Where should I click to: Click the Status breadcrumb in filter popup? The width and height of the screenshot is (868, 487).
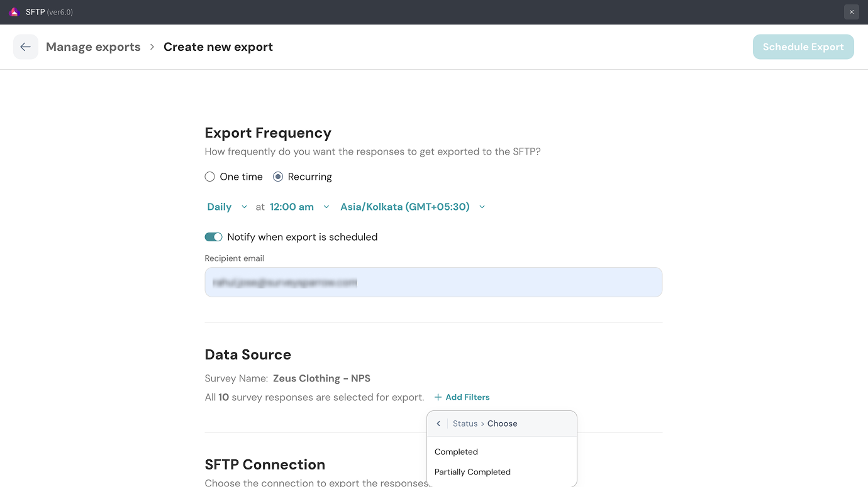coord(465,424)
